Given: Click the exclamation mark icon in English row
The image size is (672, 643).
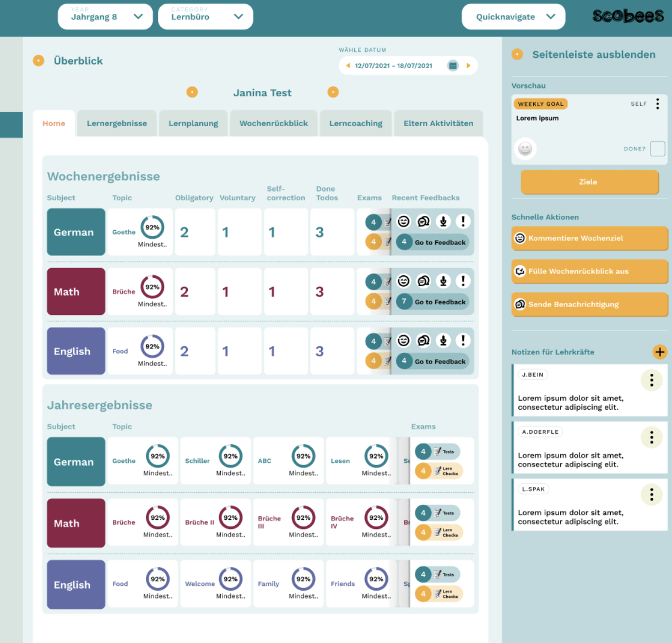Looking at the screenshot, I should point(463,340).
